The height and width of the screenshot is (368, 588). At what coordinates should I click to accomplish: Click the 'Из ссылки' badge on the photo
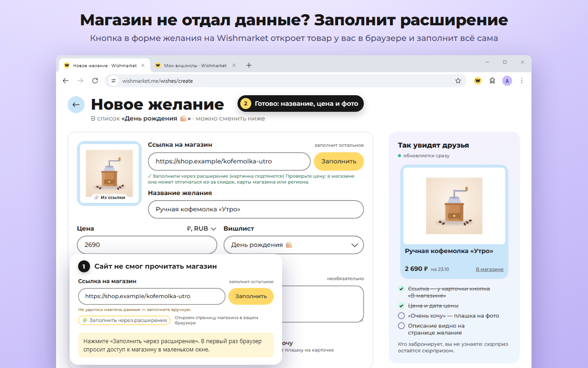[x=109, y=197]
